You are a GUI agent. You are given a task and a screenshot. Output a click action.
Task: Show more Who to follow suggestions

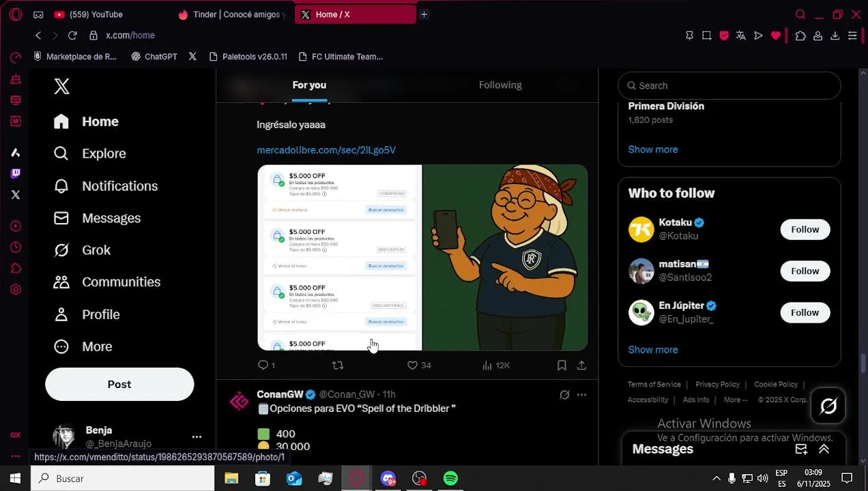click(x=653, y=350)
